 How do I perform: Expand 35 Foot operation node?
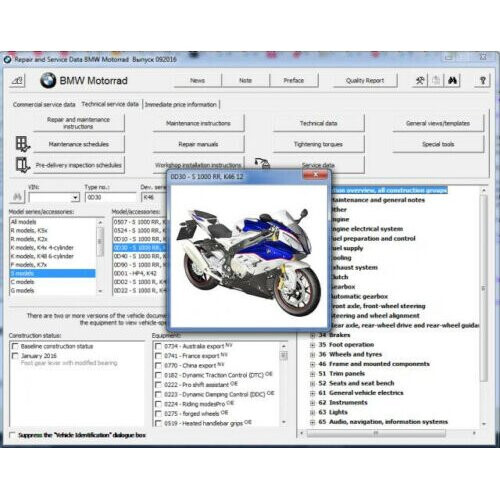coord(312,345)
